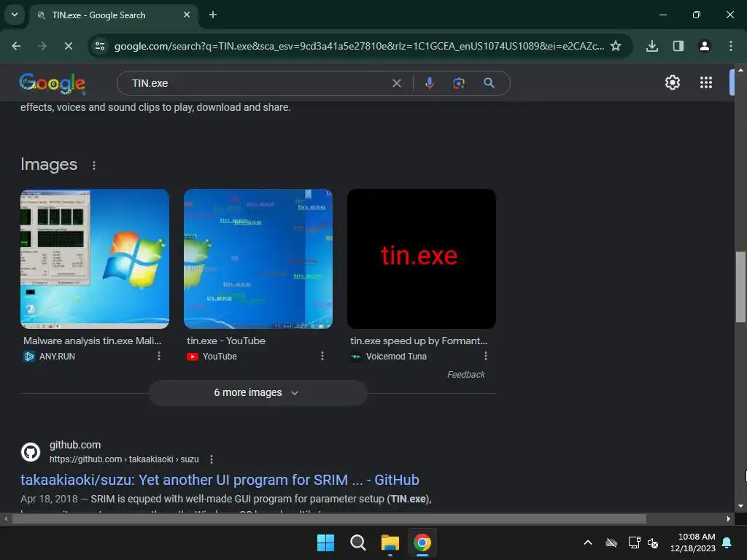The height and width of the screenshot is (560, 747).
Task: Open the Chrome three-dot menu
Action: coord(730,46)
